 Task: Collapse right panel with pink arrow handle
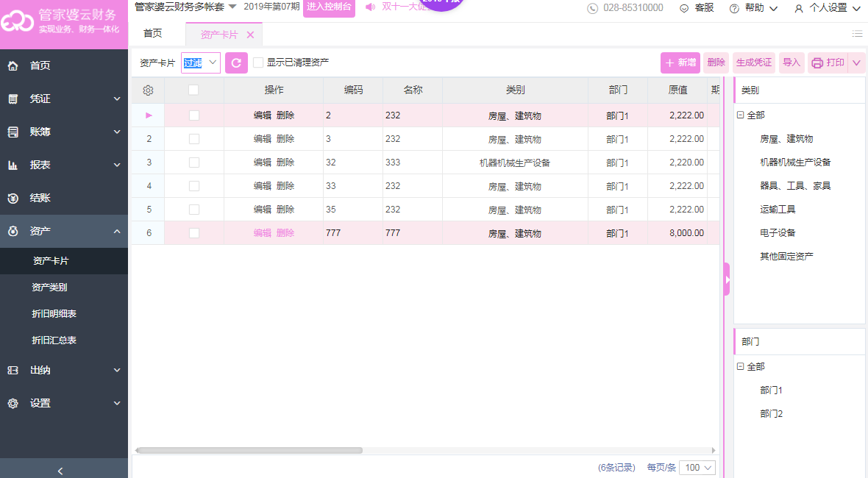727,279
